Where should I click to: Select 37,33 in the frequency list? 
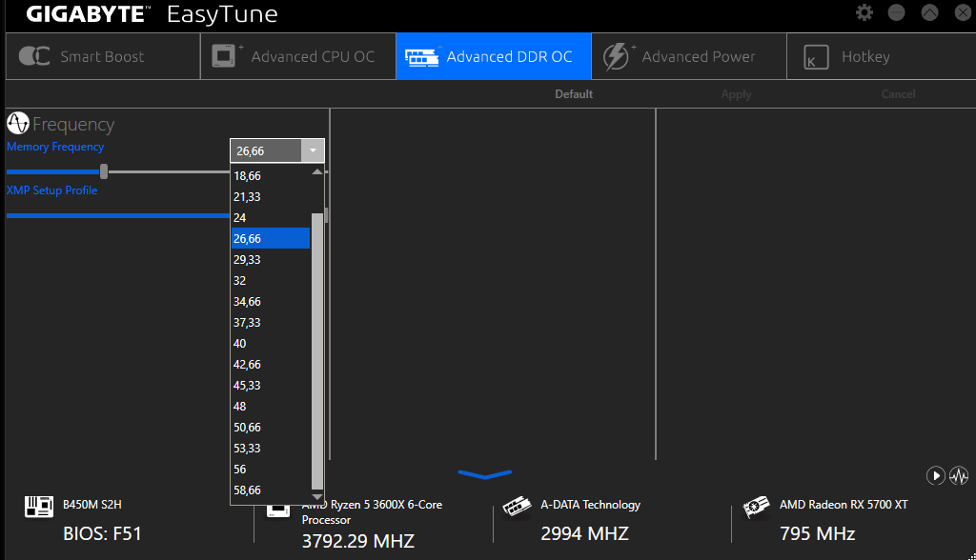[x=271, y=322]
